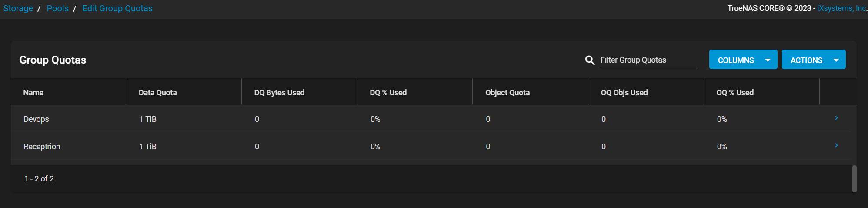This screenshot has width=868, height=208.
Task: Expand the Devops row chevron
Action: click(836, 118)
